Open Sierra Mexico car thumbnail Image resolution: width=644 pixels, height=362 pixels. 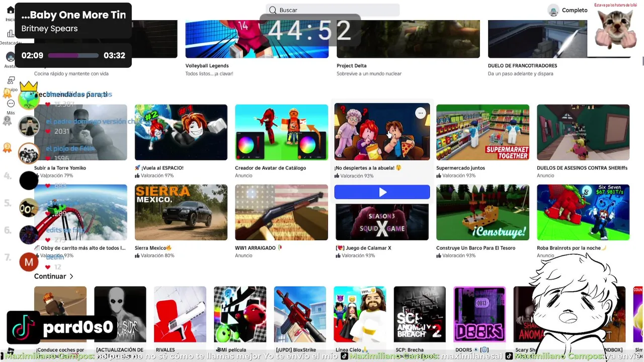(181, 212)
